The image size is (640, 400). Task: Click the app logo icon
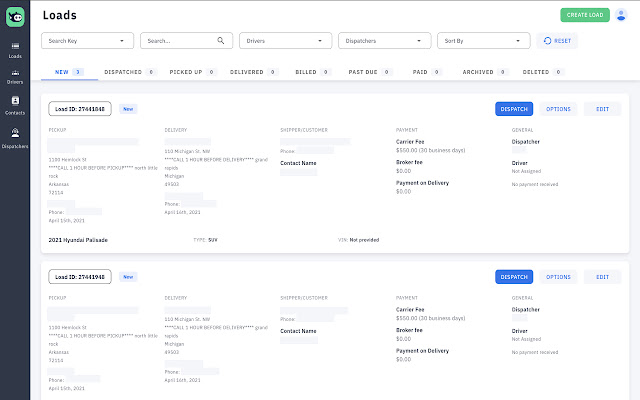pos(15,16)
